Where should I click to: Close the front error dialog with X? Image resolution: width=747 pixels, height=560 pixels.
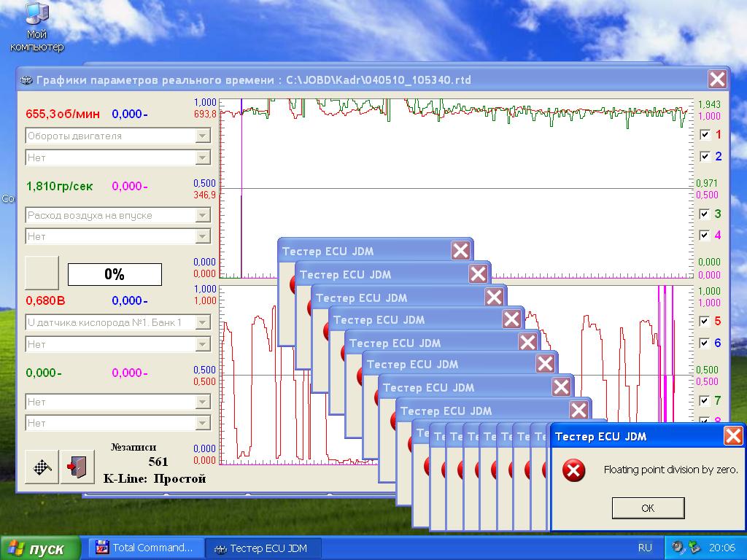click(x=732, y=436)
